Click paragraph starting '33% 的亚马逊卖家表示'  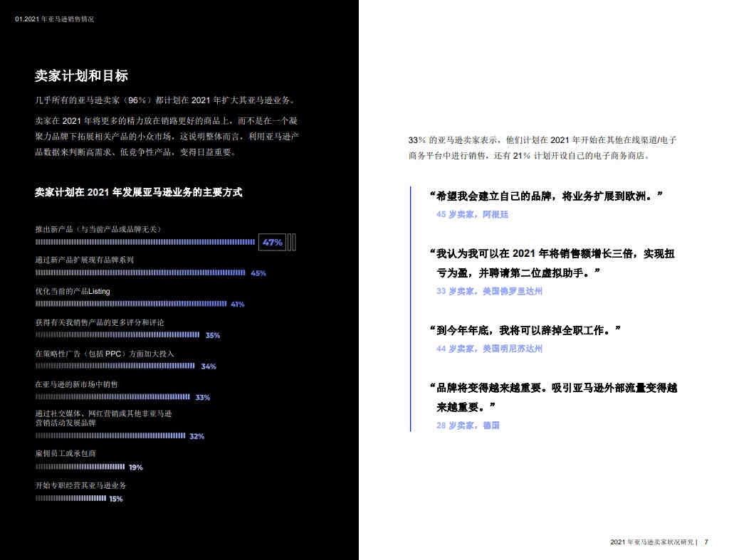pyautogui.click(x=542, y=148)
